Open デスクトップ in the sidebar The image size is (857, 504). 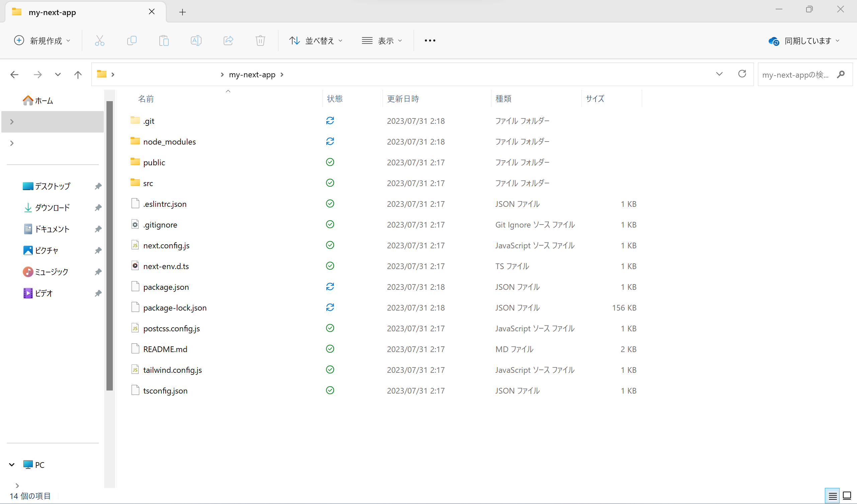[46, 186]
